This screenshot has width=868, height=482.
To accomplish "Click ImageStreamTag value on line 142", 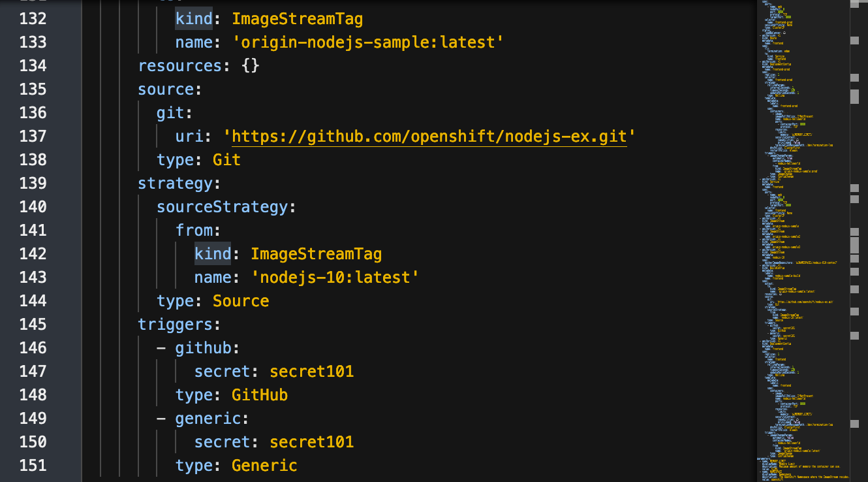I will 317,253.
